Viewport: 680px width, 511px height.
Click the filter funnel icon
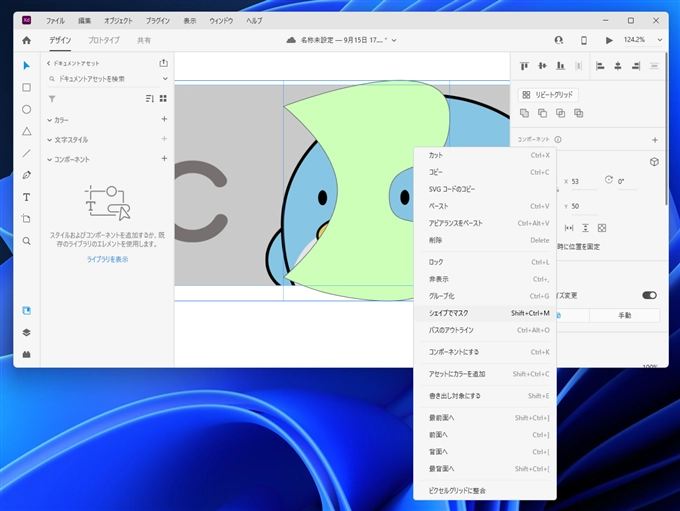[x=52, y=99]
